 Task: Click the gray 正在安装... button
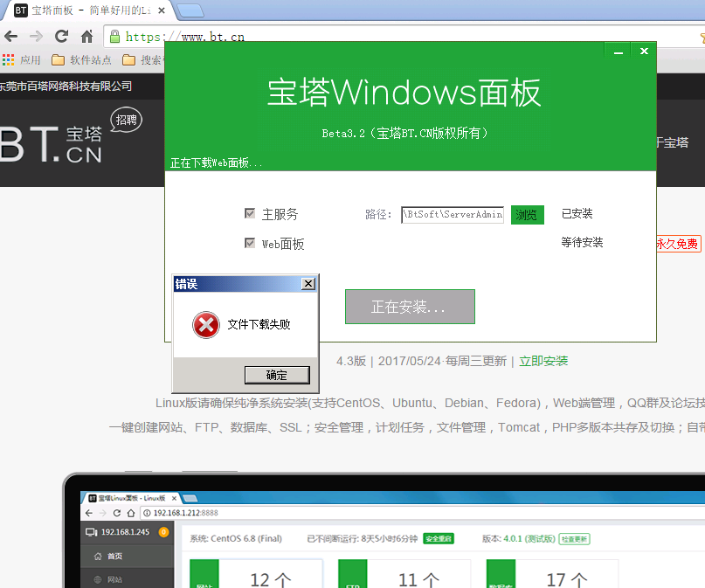(x=410, y=307)
